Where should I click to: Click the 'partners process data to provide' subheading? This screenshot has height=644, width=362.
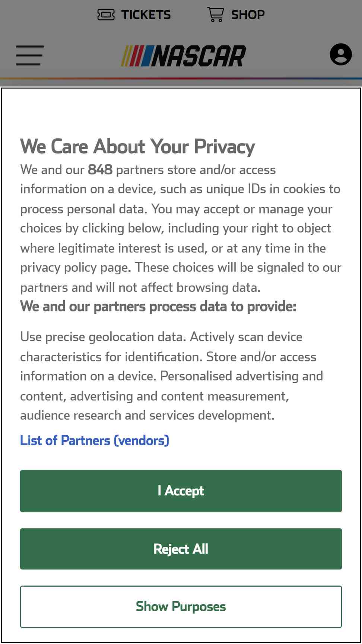(158, 306)
